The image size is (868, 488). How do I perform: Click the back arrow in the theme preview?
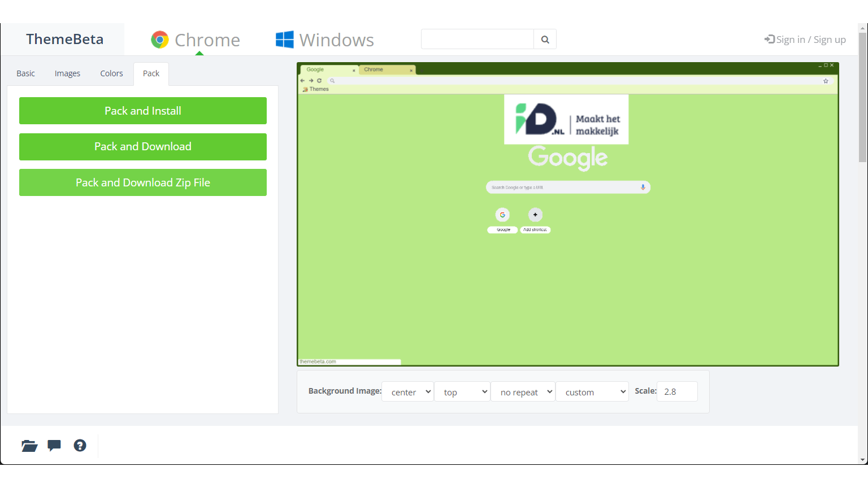click(x=303, y=81)
